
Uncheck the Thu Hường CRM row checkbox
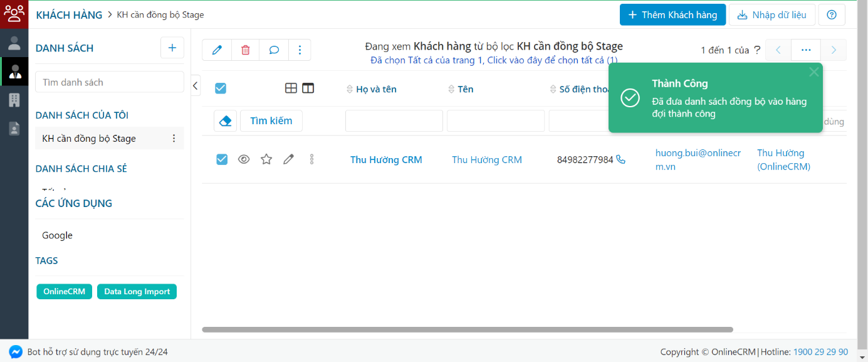click(221, 159)
